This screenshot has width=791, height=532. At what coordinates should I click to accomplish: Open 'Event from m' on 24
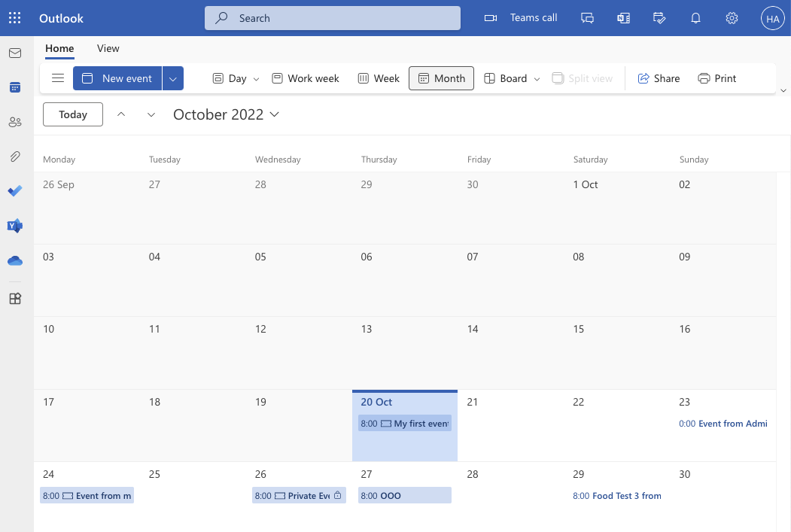(x=87, y=496)
